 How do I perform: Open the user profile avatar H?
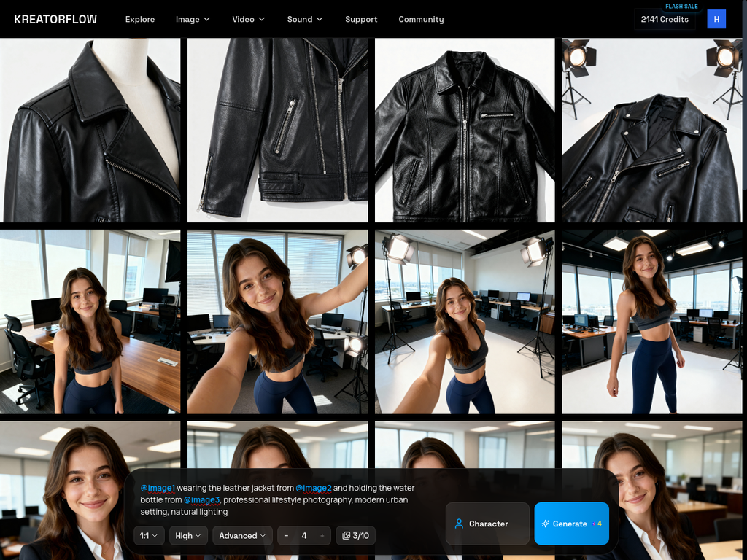[716, 19]
